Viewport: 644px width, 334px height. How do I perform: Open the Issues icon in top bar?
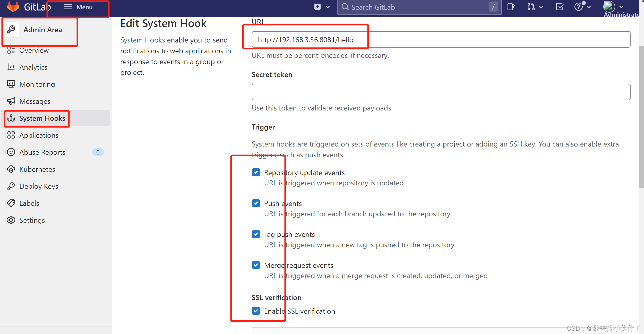pyautogui.click(x=511, y=7)
